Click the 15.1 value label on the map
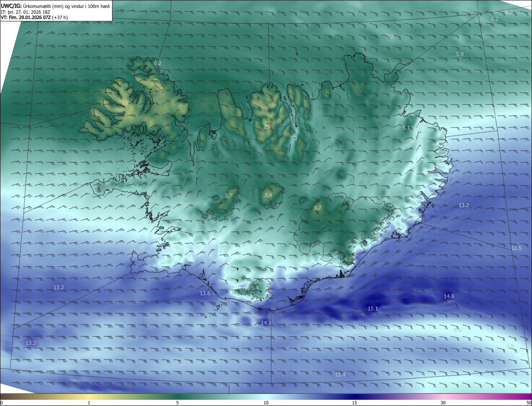This screenshot has width=532, height=406. (373, 308)
